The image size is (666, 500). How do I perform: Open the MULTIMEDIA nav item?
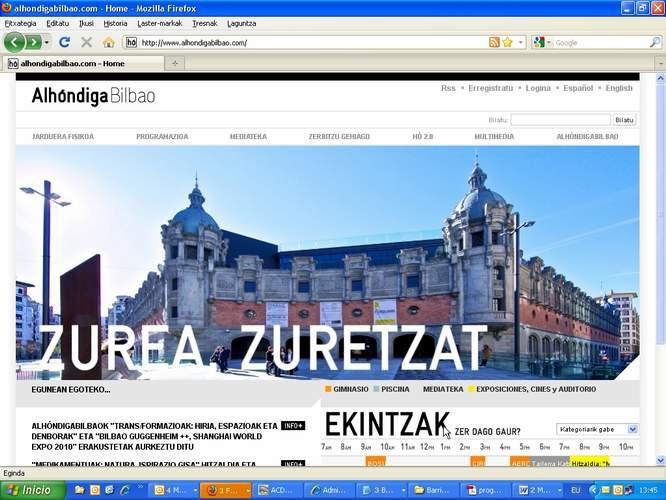[494, 136]
